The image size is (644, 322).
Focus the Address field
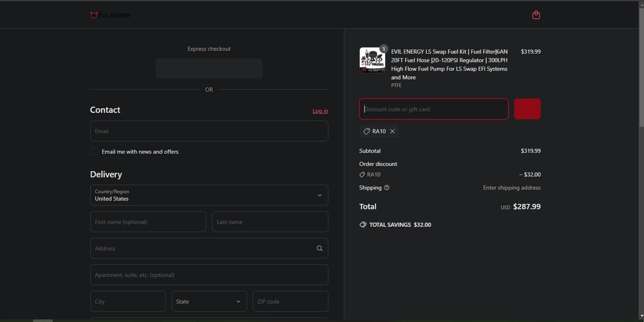tap(209, 249)
